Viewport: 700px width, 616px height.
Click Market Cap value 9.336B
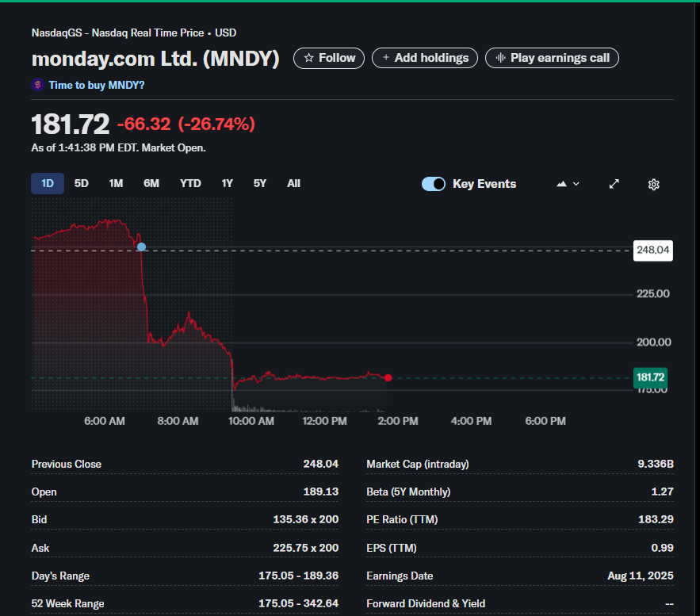[x=656, y=465]
